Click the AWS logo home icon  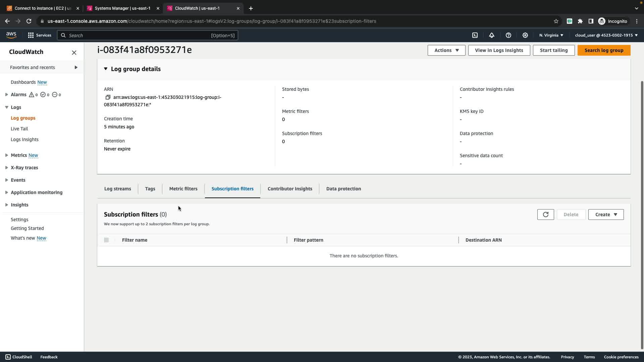click(11, 35)
